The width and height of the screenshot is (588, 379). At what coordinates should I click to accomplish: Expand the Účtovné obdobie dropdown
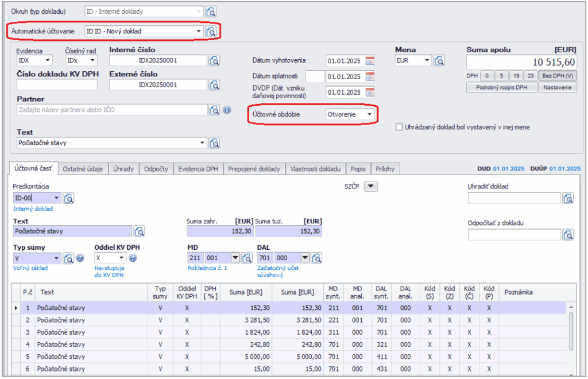pos(370,114)
